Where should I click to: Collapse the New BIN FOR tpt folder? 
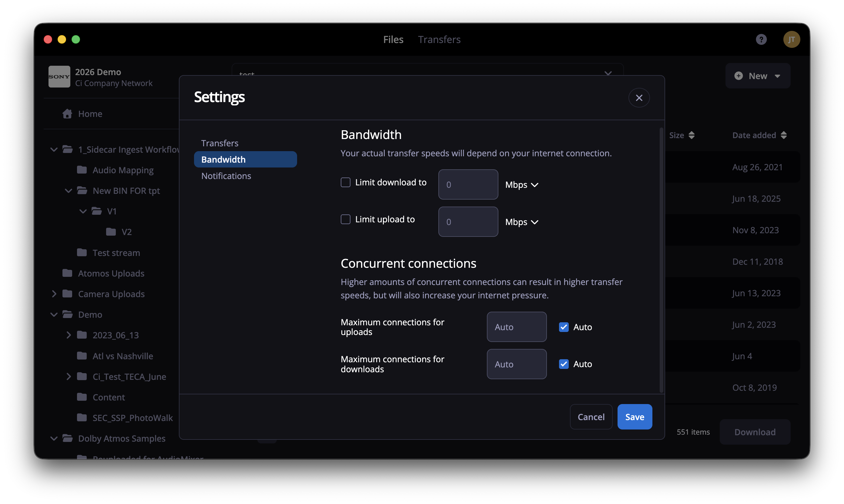68,191
